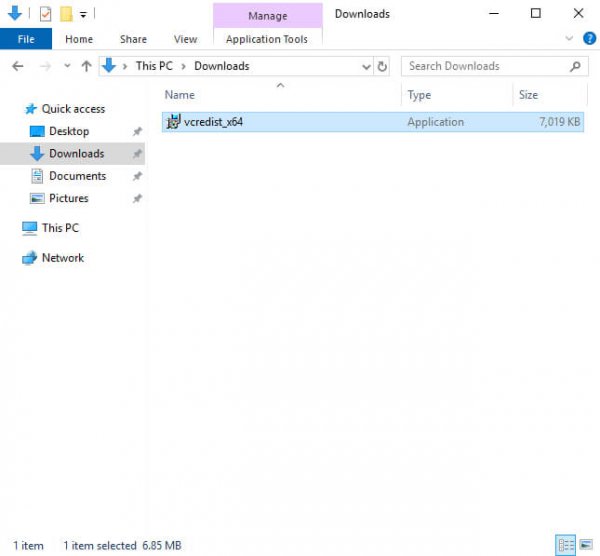Click the magnifier search icon
Image resolution: width=600 pixels, height=556 pixels.
(x=575, y=67)
